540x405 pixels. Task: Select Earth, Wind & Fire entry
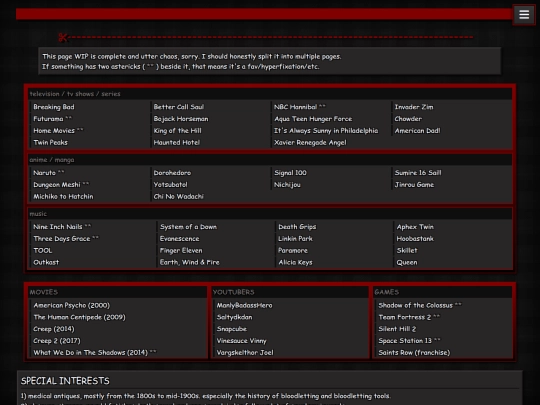click(189, 262)
